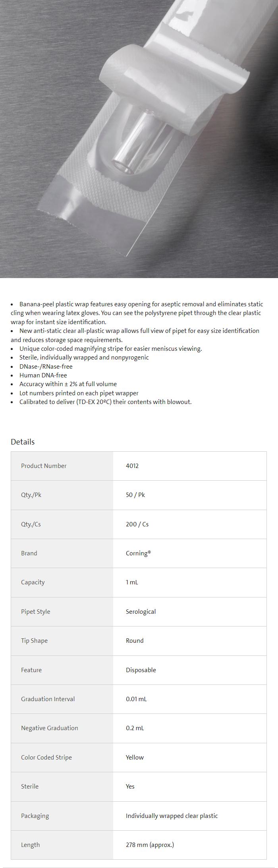Click the 0.01 mL graduation interval value

pos(136,699)
